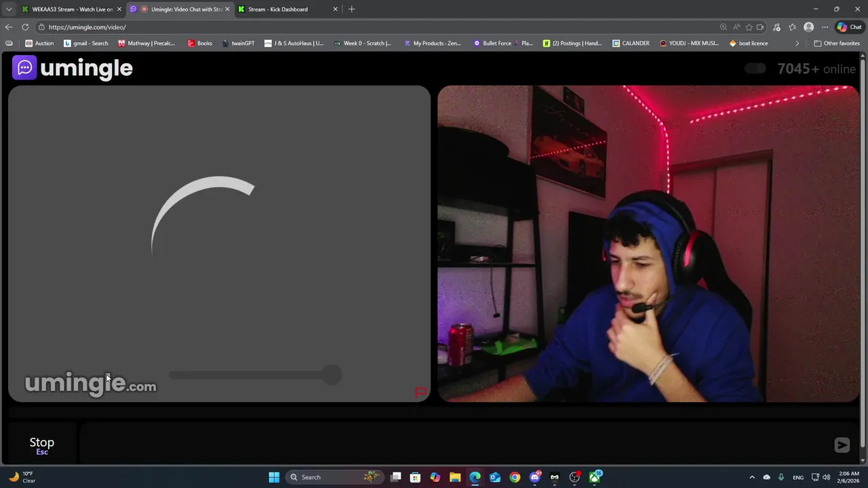Open the browser profile avatar
868x488 pixels.
point(808,27)
